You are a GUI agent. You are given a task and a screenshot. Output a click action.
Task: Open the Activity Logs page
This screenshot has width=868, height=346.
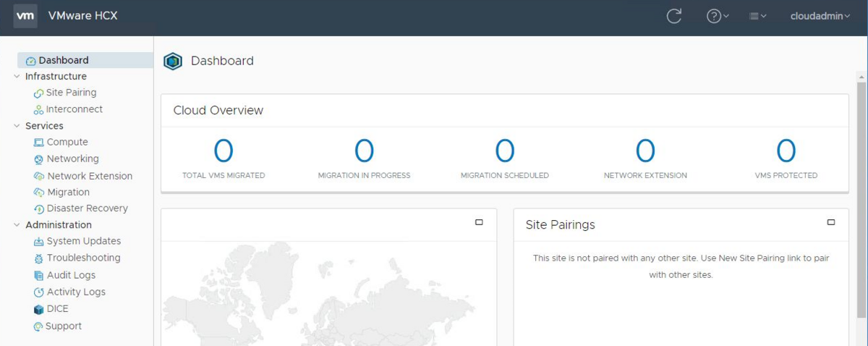click(76, 292)
